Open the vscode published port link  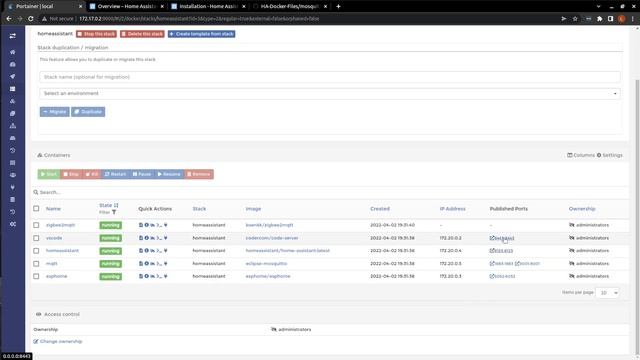(x=502, y=238)
